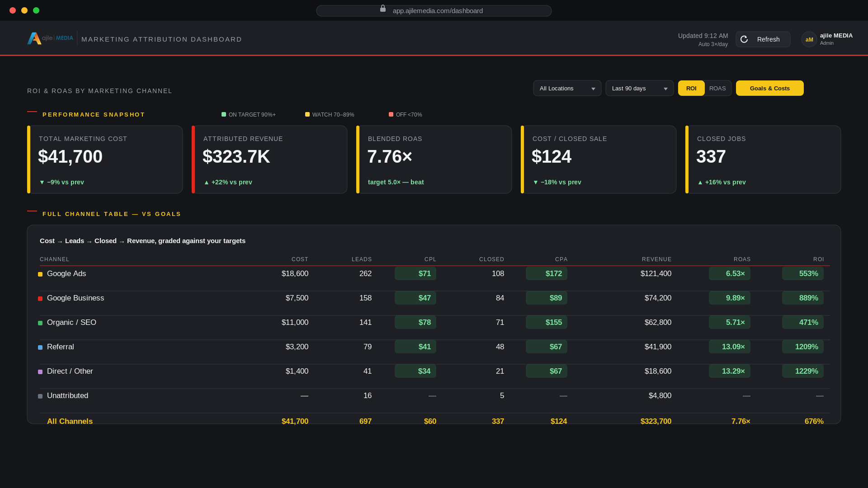Click the Referral blue channel marker
Screen dimensions: 868x488
pyautogui.click(x=40, y=347)
